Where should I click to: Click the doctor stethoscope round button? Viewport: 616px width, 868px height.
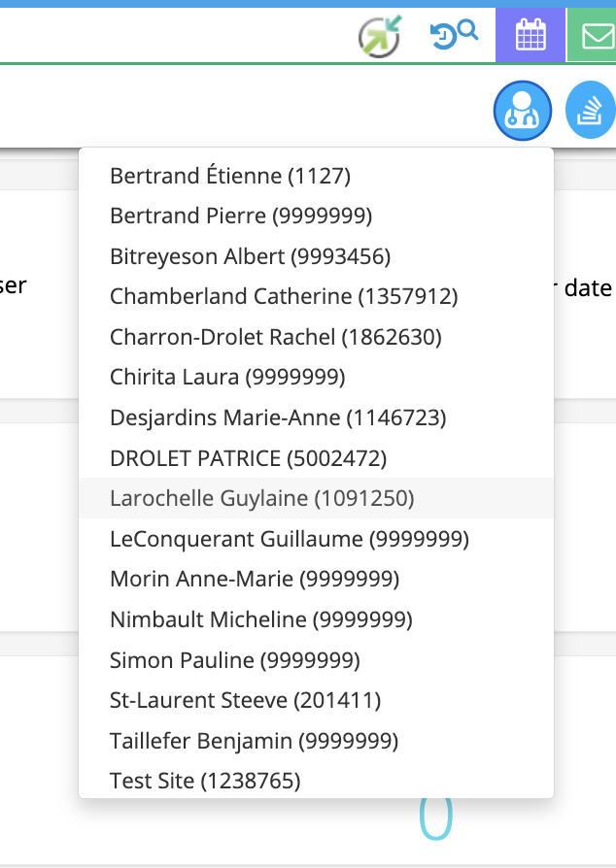[523, 111]
